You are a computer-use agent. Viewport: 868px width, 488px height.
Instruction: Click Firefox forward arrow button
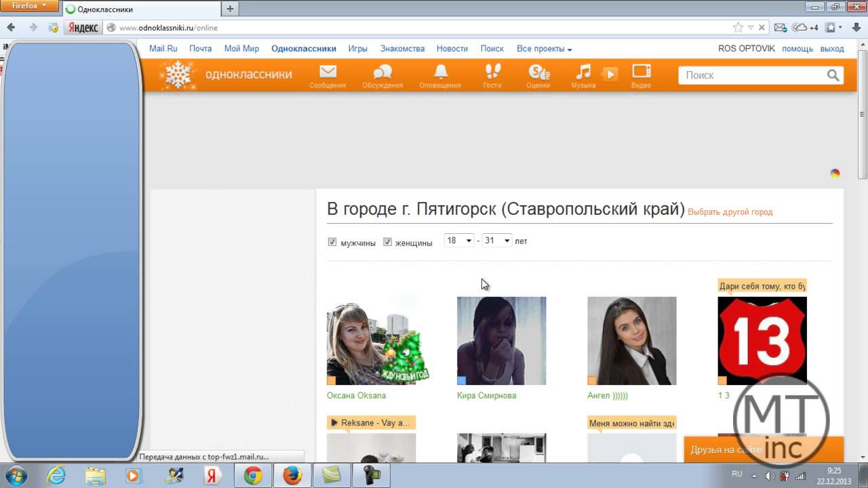(x=33, y=28)
